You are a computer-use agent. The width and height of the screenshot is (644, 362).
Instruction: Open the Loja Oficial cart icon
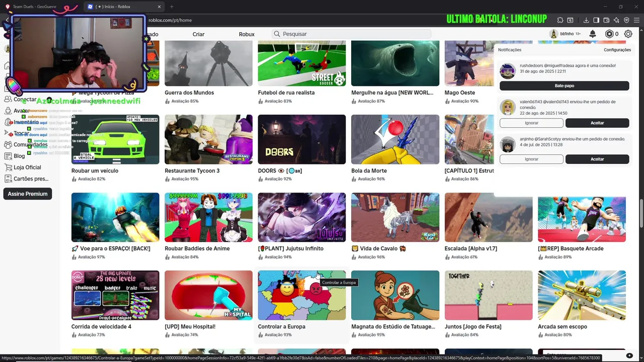pos(8,167)
